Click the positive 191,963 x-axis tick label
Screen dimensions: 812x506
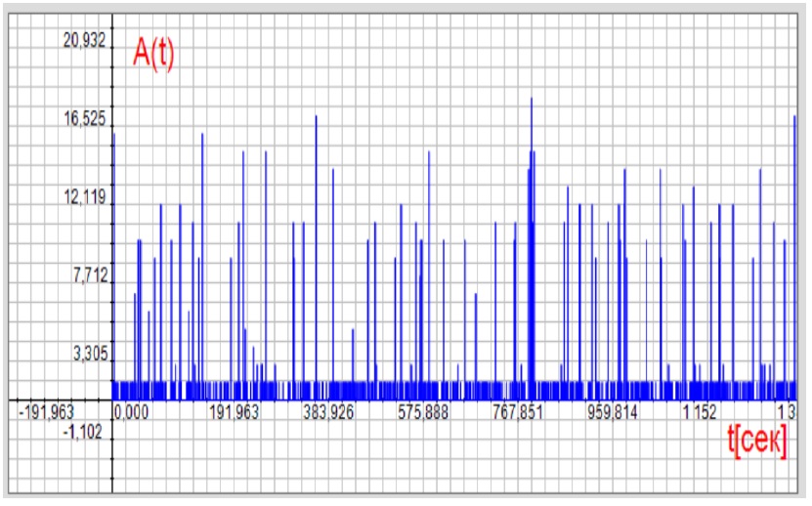231,412
